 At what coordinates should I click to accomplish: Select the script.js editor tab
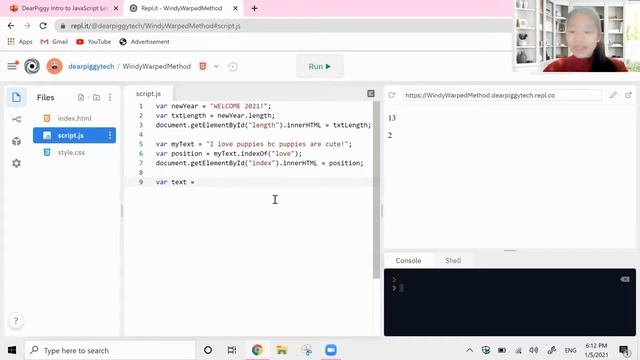(148, 93)
